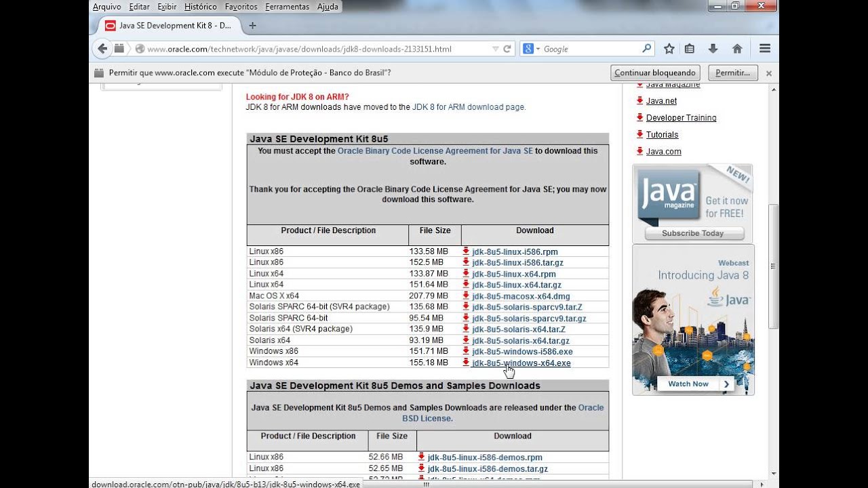Click in the URL address field
This screenshot has width=868, height=488.
[319, 49]
